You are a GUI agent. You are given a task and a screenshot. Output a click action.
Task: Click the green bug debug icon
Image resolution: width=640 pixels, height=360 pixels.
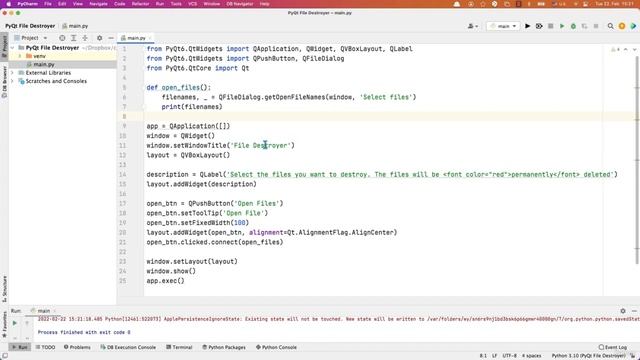tap(573, 26)
